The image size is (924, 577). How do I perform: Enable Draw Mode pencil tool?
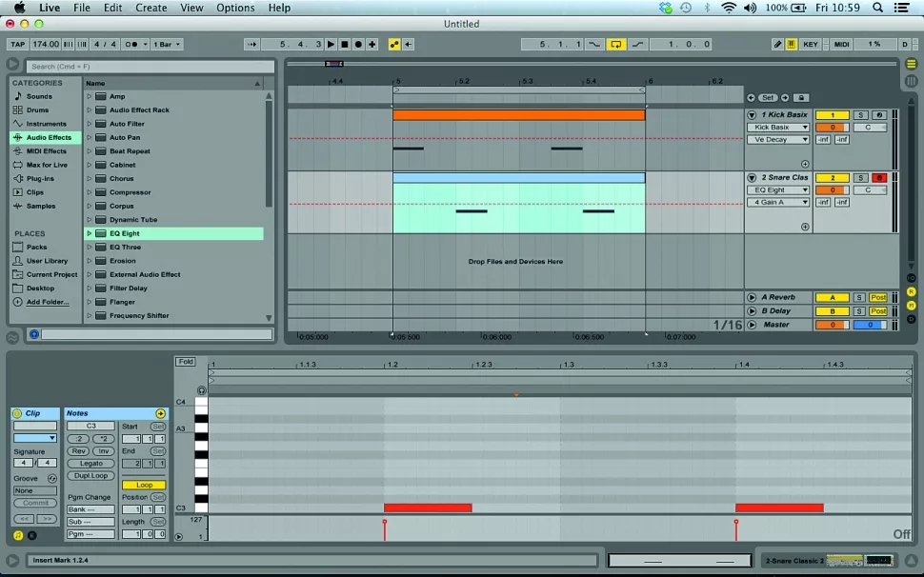pyautogui.click(x=777, y=45)
